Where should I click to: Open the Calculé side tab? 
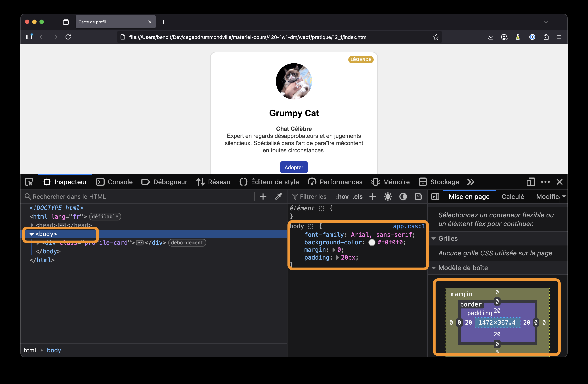513,197
